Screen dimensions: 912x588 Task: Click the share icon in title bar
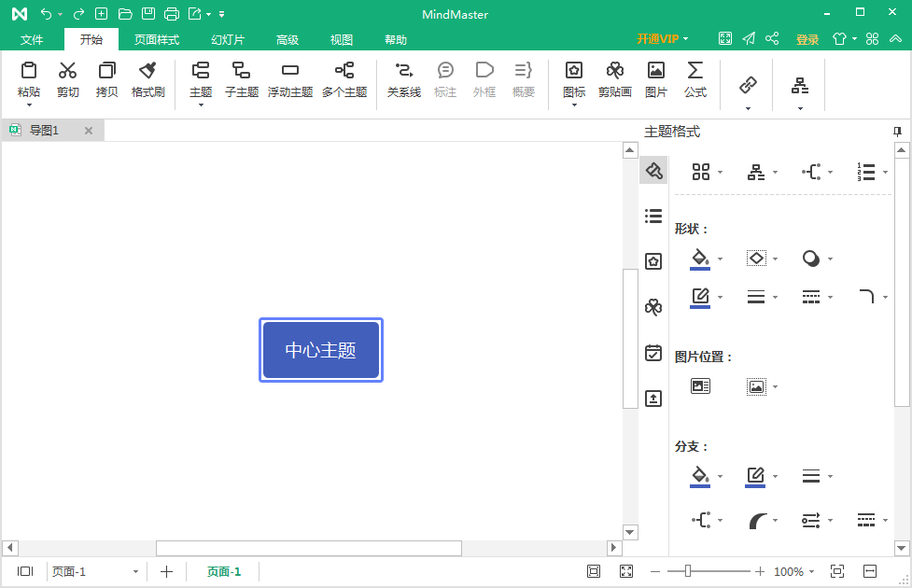pos(772,39)
